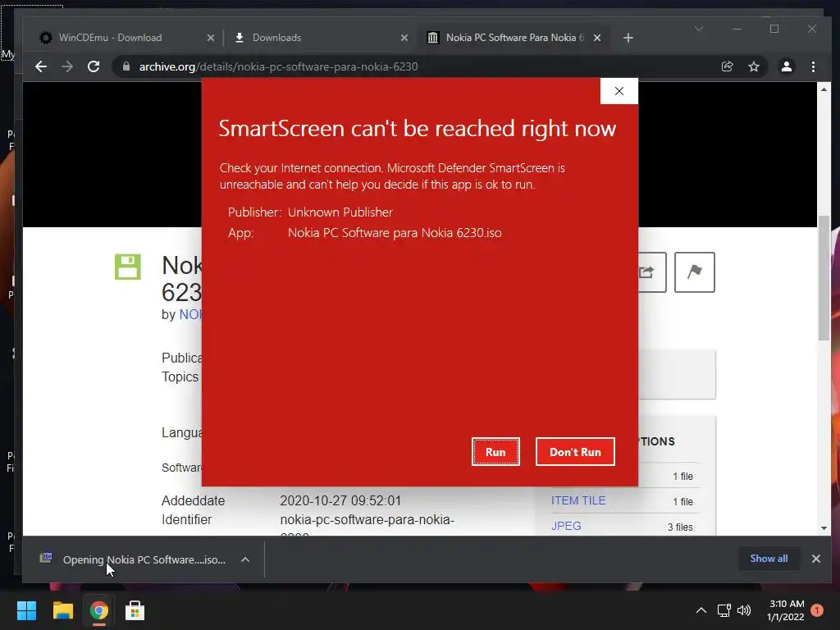Click the Identifier label

(x=186, y=519)
